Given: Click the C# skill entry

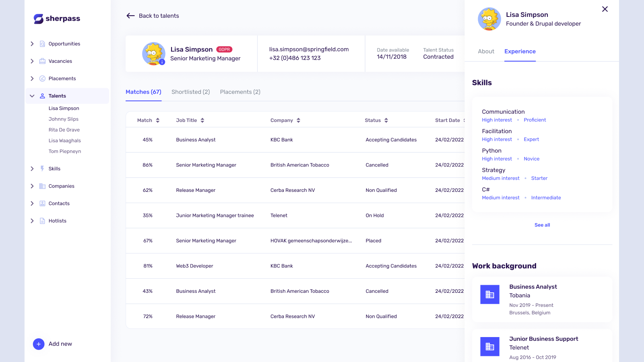Looking at the screenshot, I should coord(522,193).
